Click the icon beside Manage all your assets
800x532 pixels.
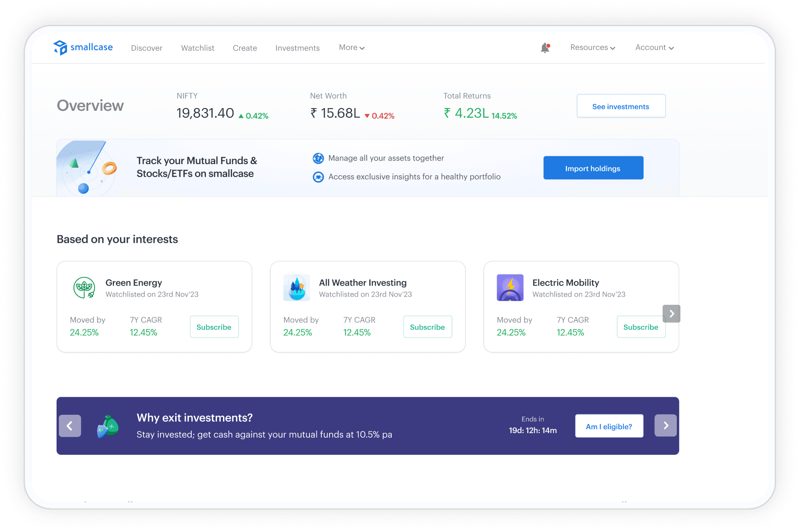(x=318, y=159)
